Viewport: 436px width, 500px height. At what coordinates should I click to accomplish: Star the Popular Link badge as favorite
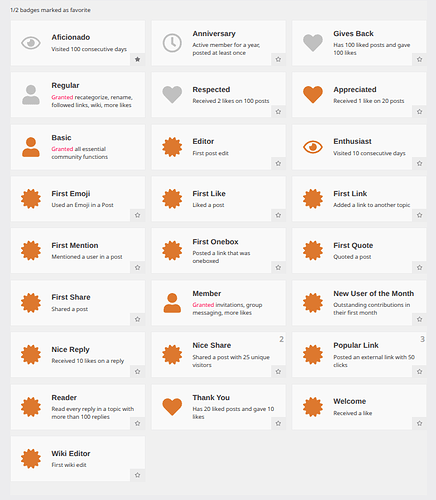pyautogui.click(x=419, y=371)
